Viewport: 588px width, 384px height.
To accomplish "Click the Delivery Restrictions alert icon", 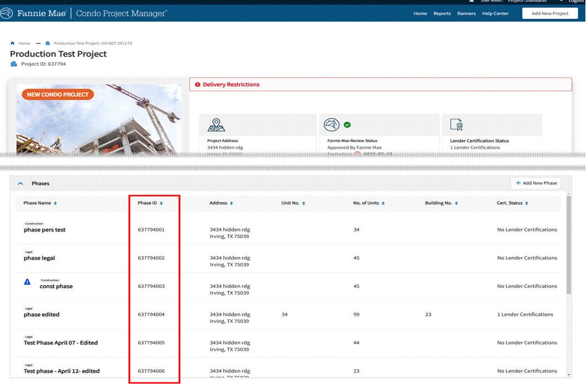I will [197, 85].
